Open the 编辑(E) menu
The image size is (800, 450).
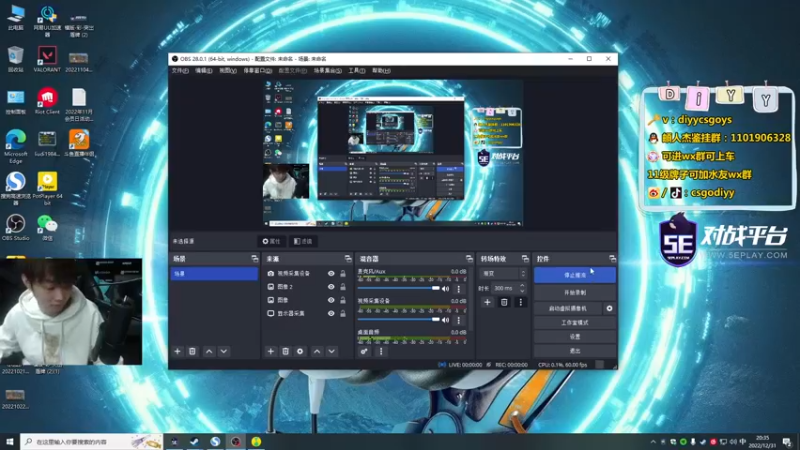(x=204, y=70)
